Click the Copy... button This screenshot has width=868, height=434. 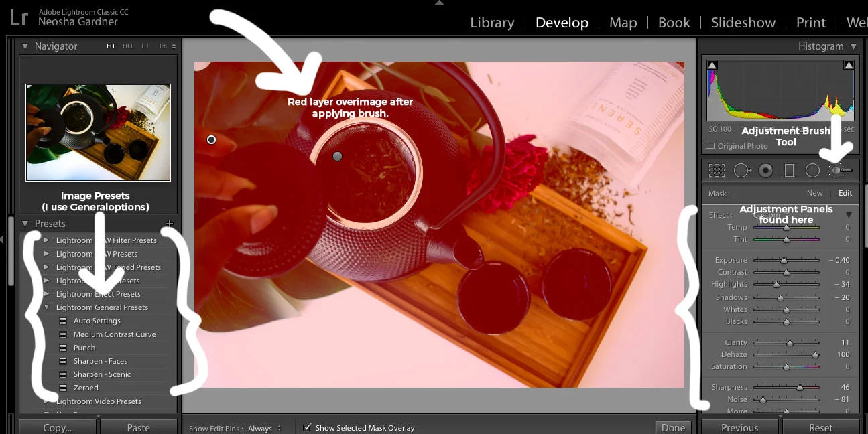[x=57, y=427]
